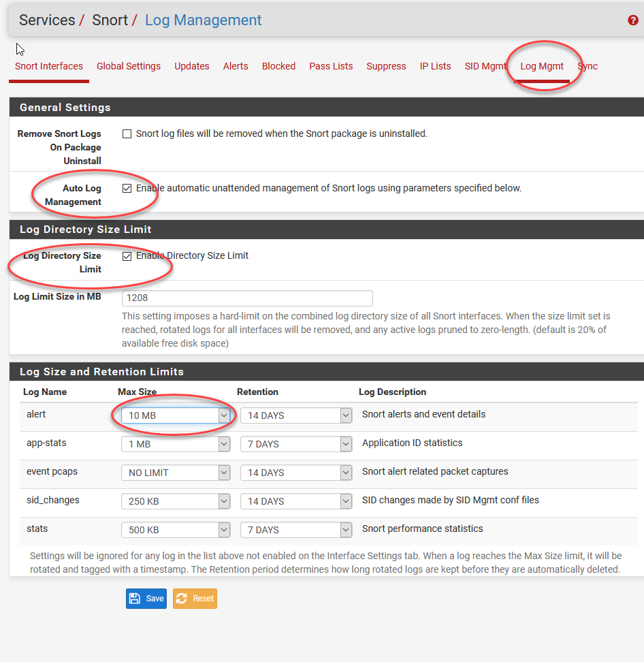644x662 pixels.
Task: Toggle the Auto Log Management checkbox
Action: 127,188
